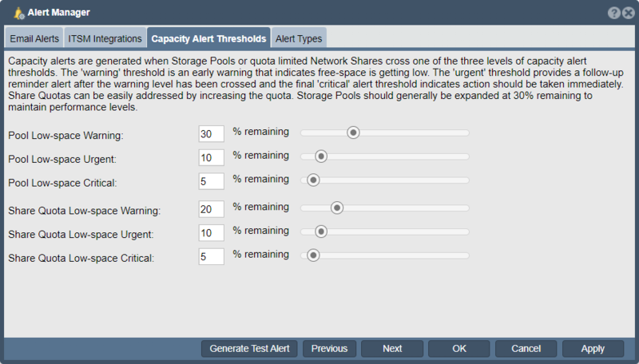
Task: Click the 'Share Quota Low-space Urgent:' label
Action: pos(81,234)
